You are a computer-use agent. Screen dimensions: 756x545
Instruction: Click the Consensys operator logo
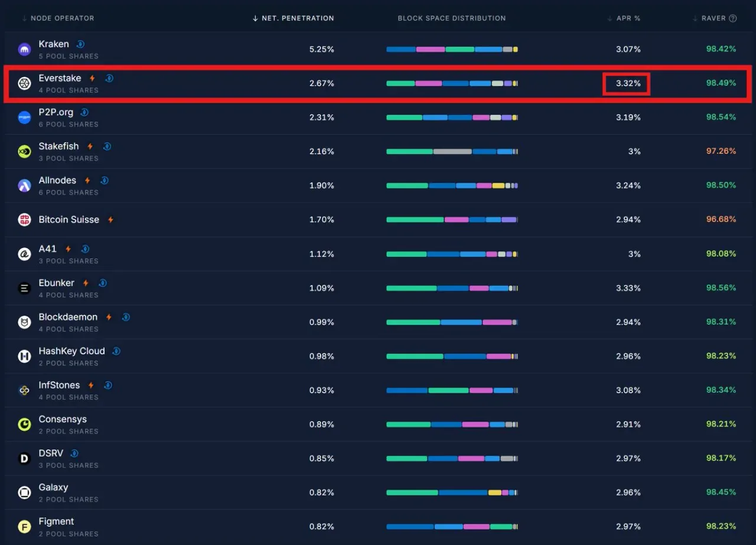(24, 425)
